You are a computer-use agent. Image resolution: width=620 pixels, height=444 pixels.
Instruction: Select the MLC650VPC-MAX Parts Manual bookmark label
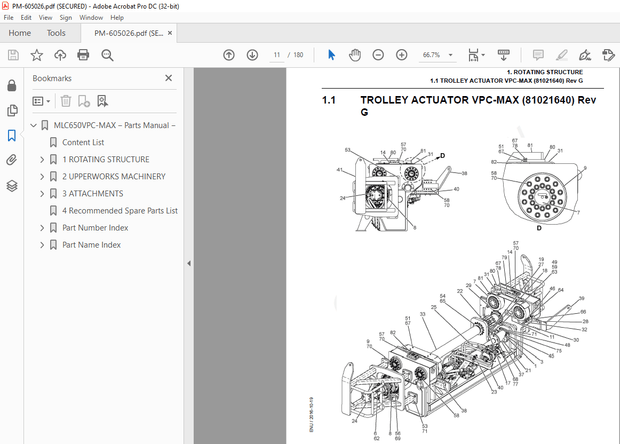pyautogui.click(x=115, y=125)
